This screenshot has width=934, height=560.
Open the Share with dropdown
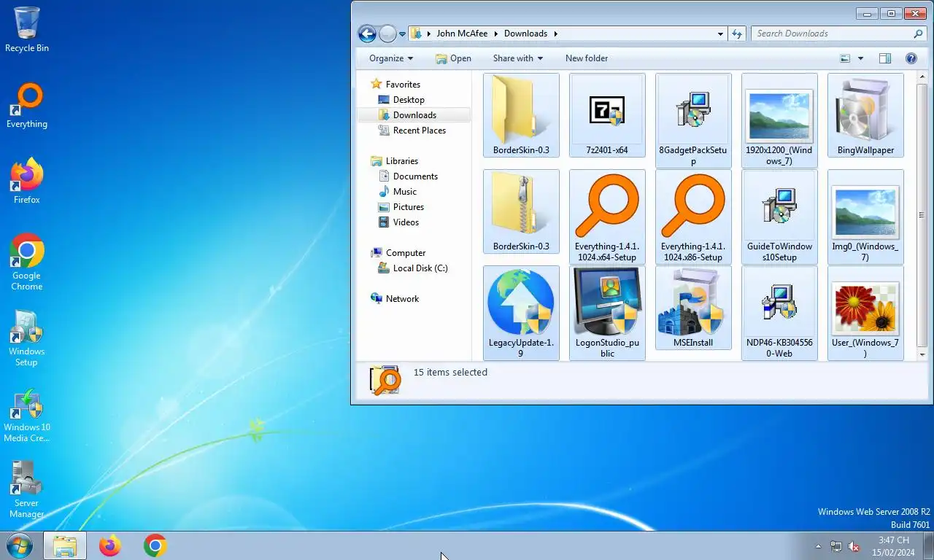click(x=518, y=58)
